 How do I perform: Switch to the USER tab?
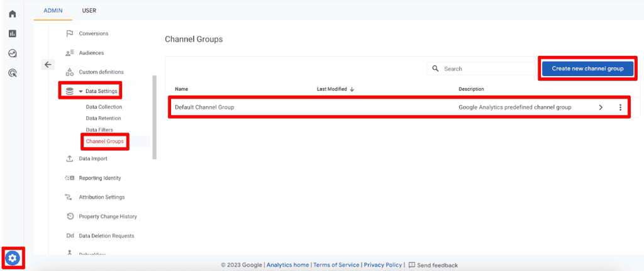(89, 11)
